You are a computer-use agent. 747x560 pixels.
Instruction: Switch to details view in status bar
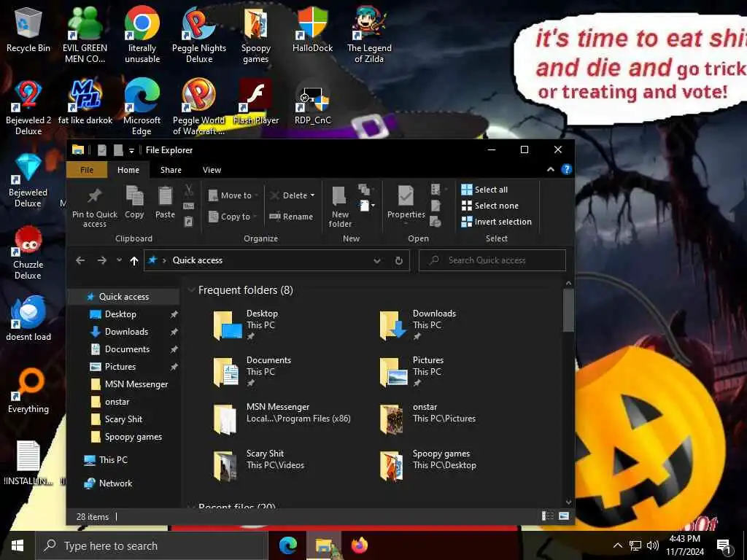pyautogui.click(x=547, y=516)
